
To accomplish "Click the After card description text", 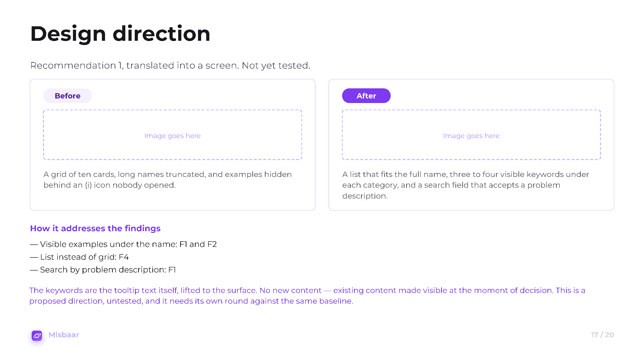I will 466,185.
